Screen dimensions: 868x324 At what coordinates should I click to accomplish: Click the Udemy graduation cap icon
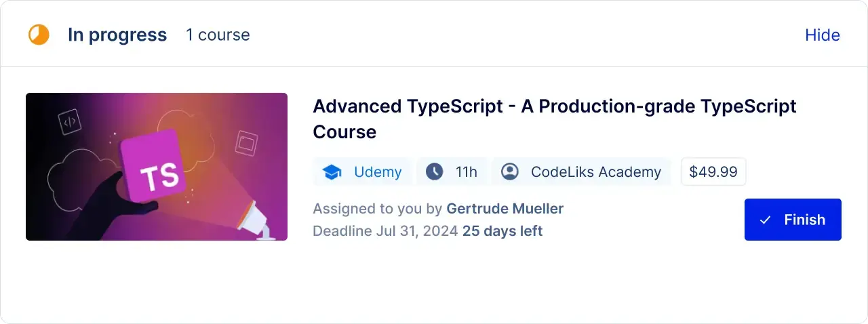click(x=332, y=172)
